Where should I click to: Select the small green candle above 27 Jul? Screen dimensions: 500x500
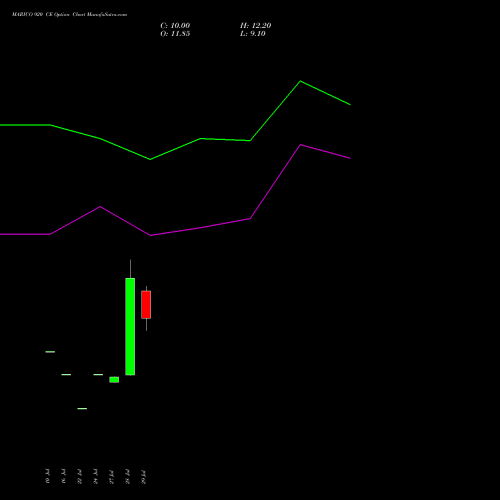tap(114, 380)
